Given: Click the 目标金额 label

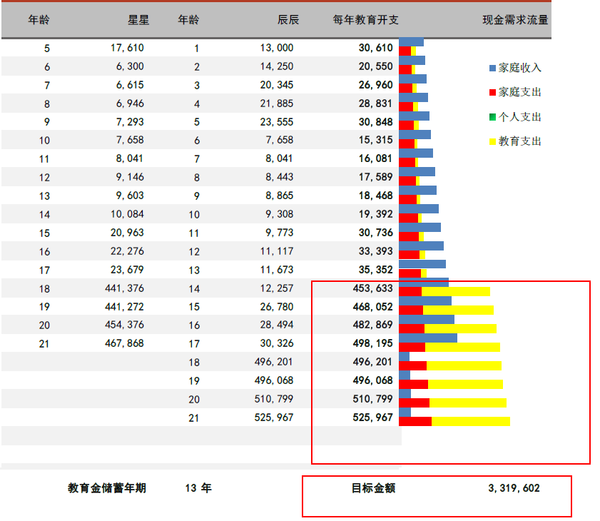Looking at the screenshot, I should pyautogui.click(x=373, y=488).
